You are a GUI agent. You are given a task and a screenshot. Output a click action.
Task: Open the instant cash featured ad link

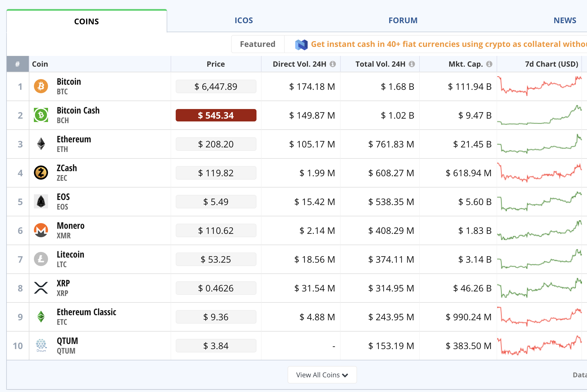tap(449, 44)
